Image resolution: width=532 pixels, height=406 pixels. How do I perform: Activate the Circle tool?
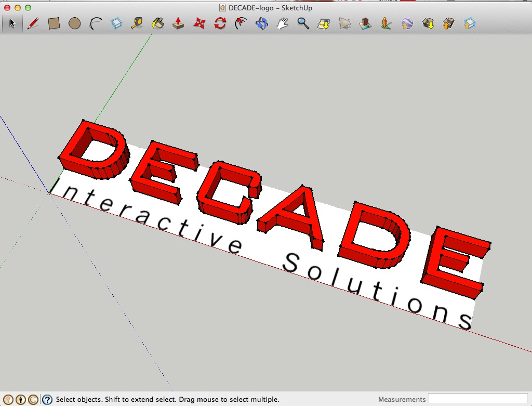75,23
